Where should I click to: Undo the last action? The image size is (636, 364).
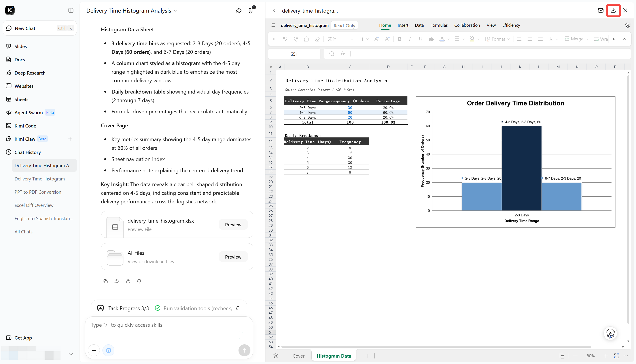285,39
